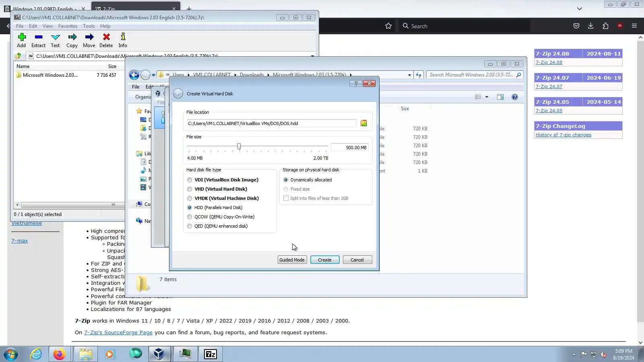Image resolution: width=644 pixels, height=362 pixels.
Task: Open the recent pages dropdown beside Explorer navigation arrows
Action: click(153, 75)
